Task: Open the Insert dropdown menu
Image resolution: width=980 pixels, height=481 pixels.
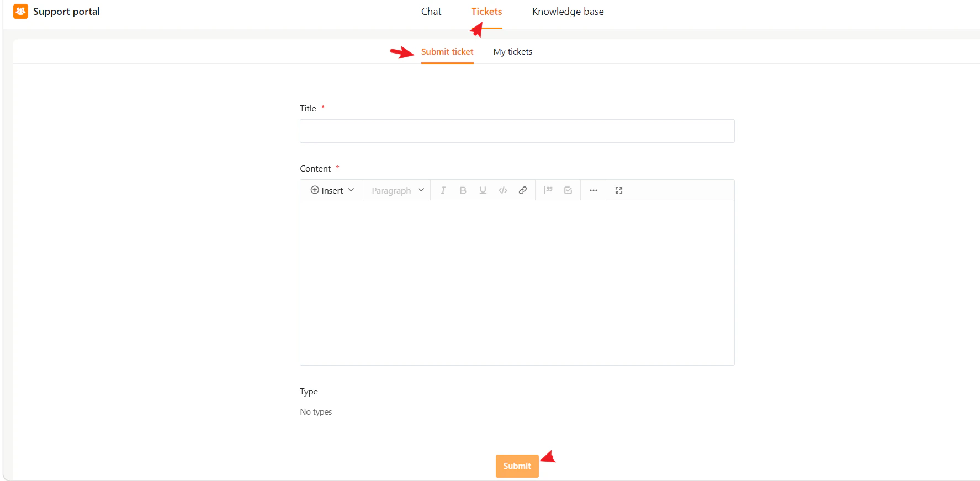Action: point(332,190)
